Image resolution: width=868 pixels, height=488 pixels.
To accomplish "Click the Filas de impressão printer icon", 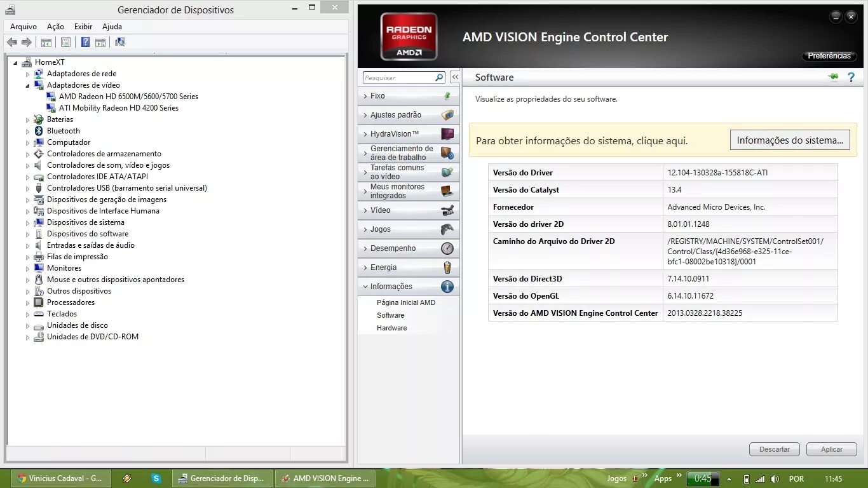I will pos(39,257).
